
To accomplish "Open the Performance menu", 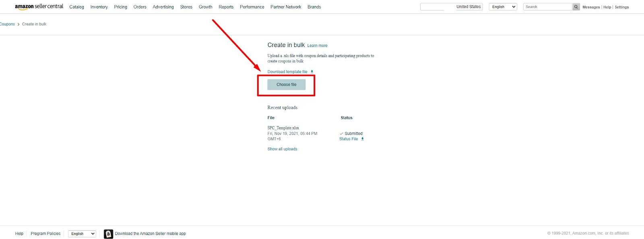I will click(252, 7).
